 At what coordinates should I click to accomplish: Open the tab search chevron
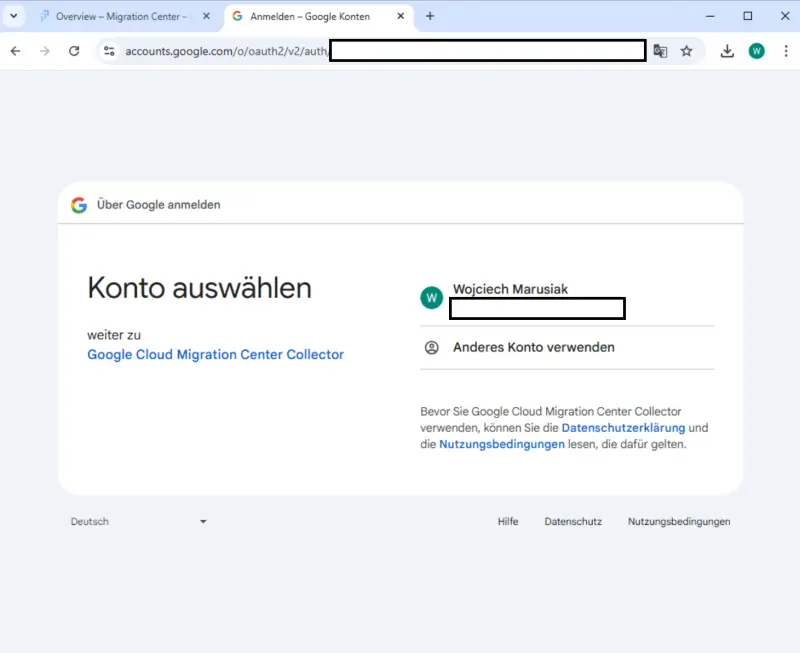13,16
